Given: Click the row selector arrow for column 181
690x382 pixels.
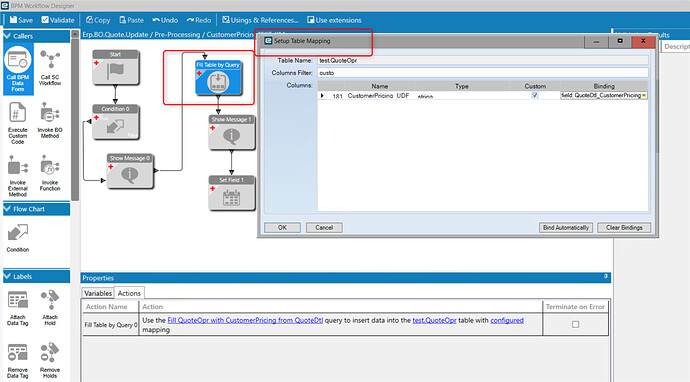Looking at the screenshot, I should [323, 96].
